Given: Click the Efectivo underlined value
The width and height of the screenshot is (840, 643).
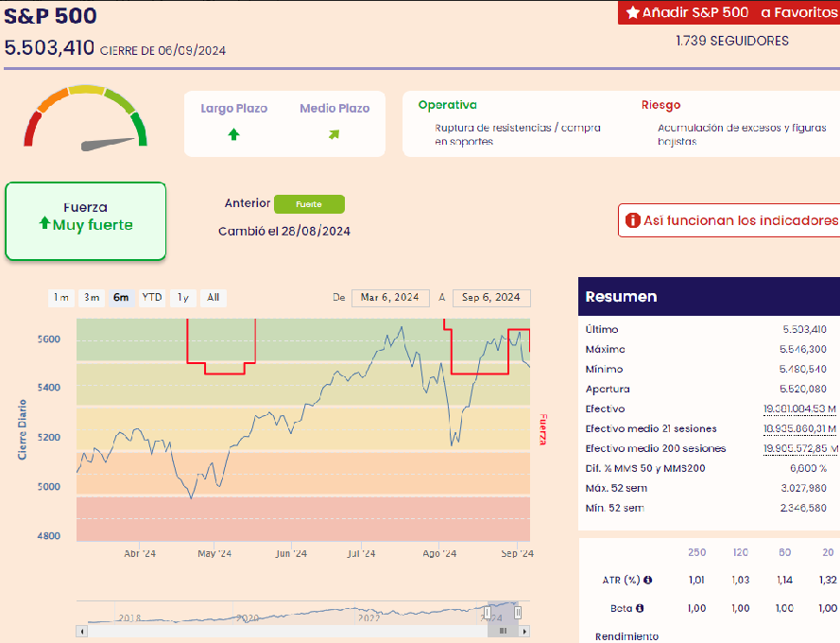Looking at the screenshot, I should coord(799,409).
